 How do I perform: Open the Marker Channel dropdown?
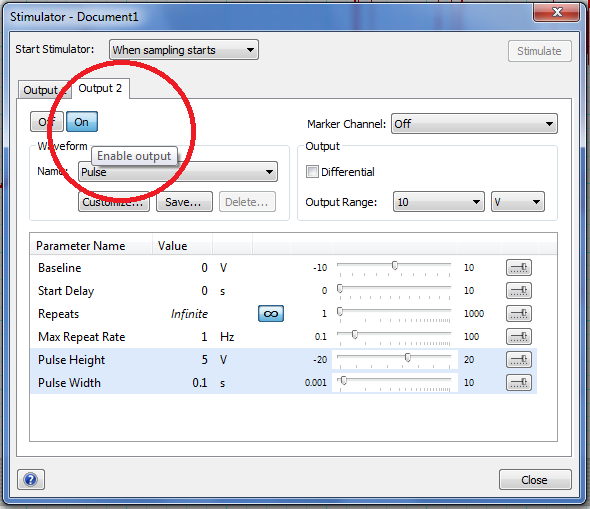tap(474, 124)
